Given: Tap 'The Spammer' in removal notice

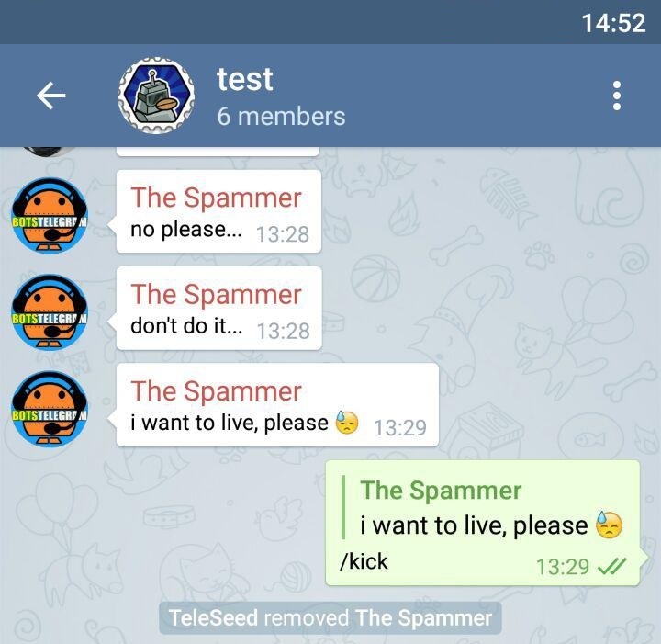Looking at the screenshot, I should click(x=423, y=618).
